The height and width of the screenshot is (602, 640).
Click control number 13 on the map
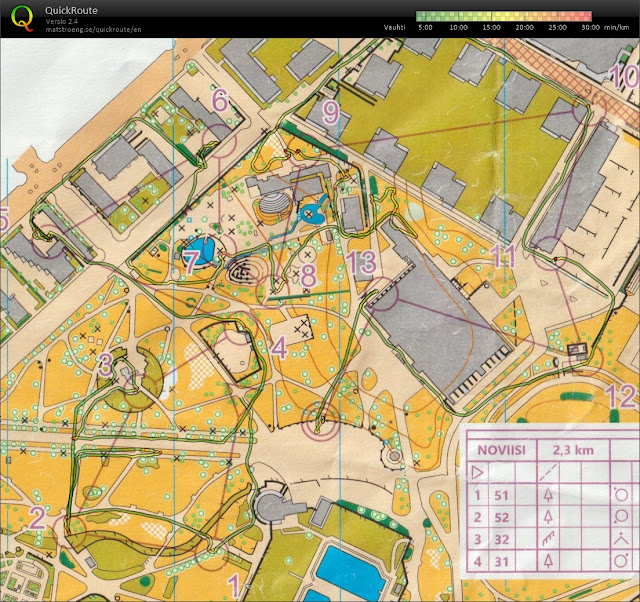coord(361,262)
